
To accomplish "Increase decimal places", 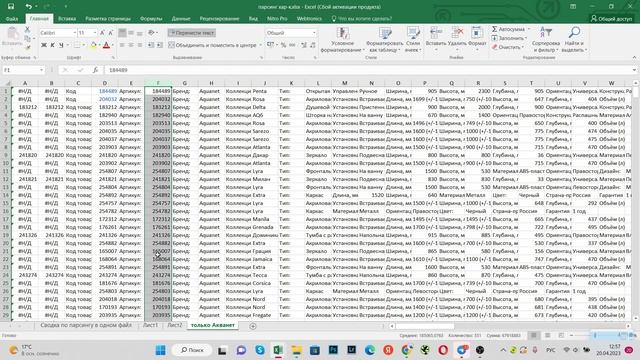I will 304,45.
